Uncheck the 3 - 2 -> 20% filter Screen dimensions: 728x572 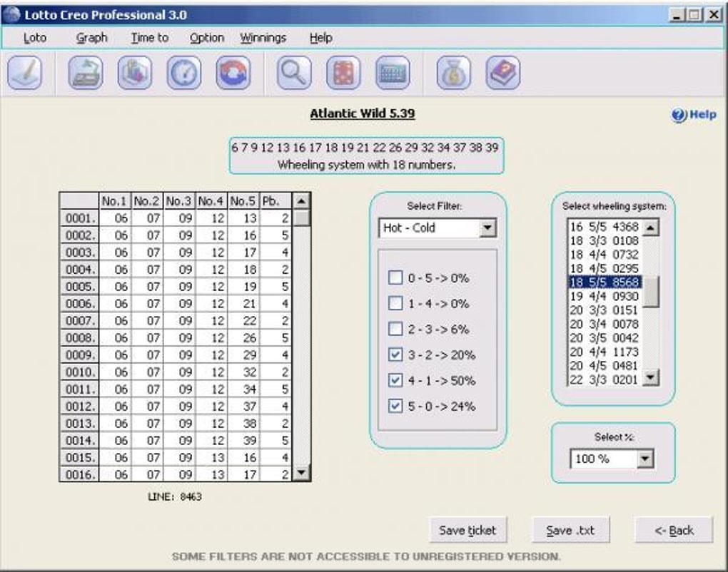[x=395, y=355]
